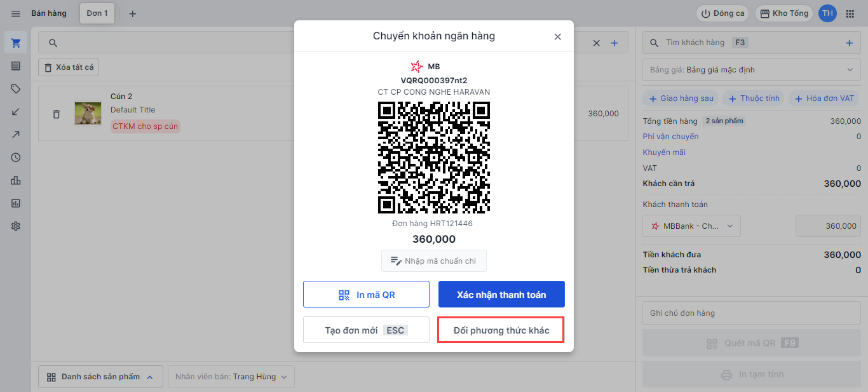Switch to the Đơn 1 tab
The width and height of the screenshot is (868, 392).
pos(97,13)
